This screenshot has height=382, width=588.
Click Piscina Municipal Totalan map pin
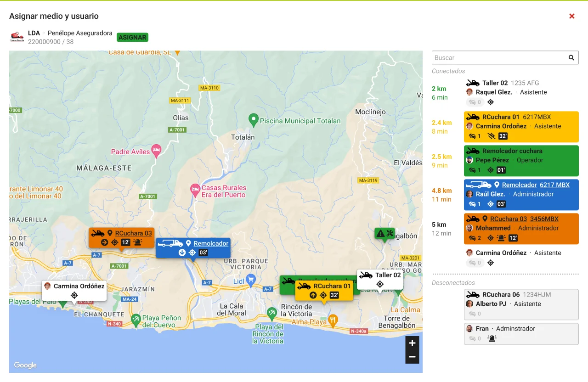point(253,121)
